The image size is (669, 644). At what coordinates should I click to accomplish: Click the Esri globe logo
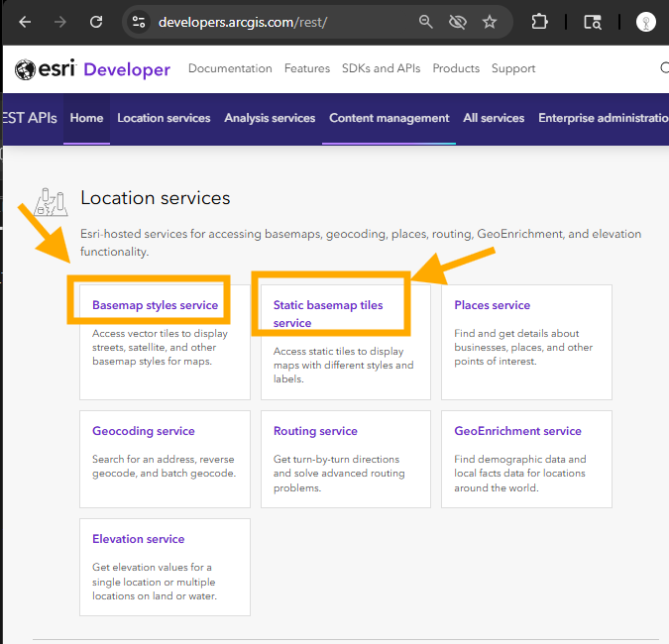(25, 69)
